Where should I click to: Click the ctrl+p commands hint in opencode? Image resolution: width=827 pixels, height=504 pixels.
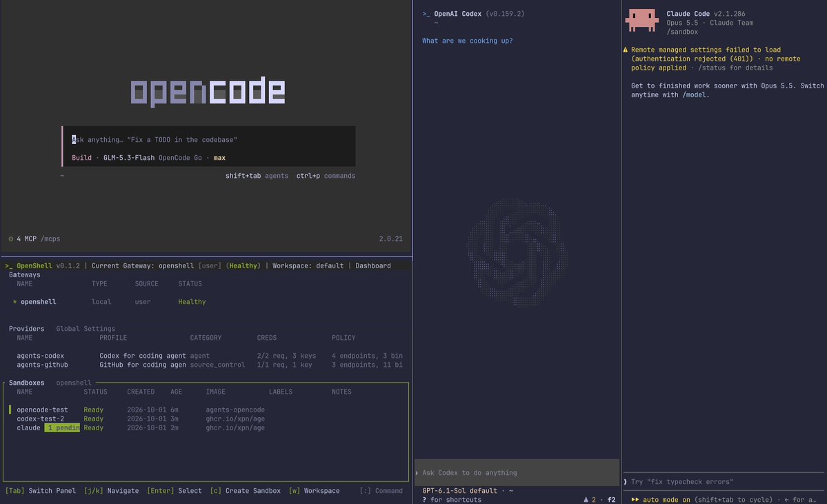click(326, 176)
